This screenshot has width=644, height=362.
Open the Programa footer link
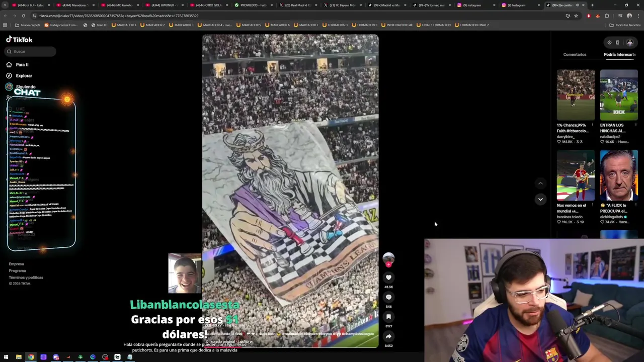[17, 270]
